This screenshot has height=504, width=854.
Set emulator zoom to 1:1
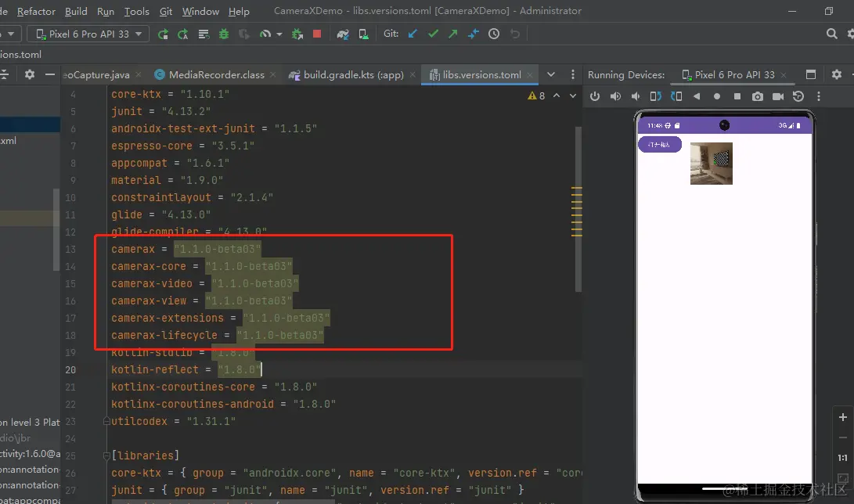tap(842, 458)
